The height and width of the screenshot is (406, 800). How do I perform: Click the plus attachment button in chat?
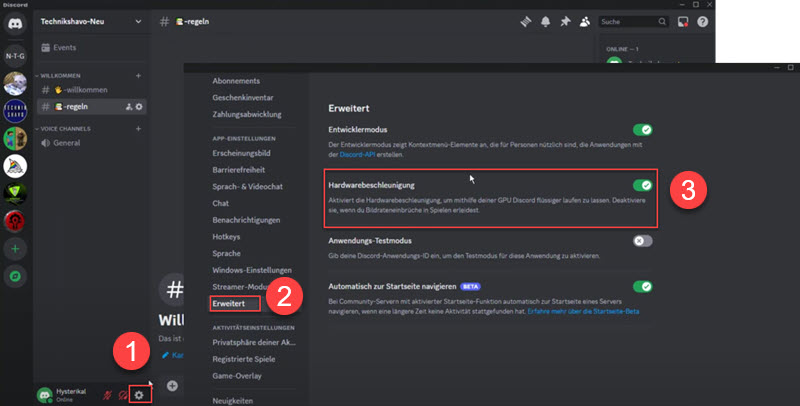(172, 386)
